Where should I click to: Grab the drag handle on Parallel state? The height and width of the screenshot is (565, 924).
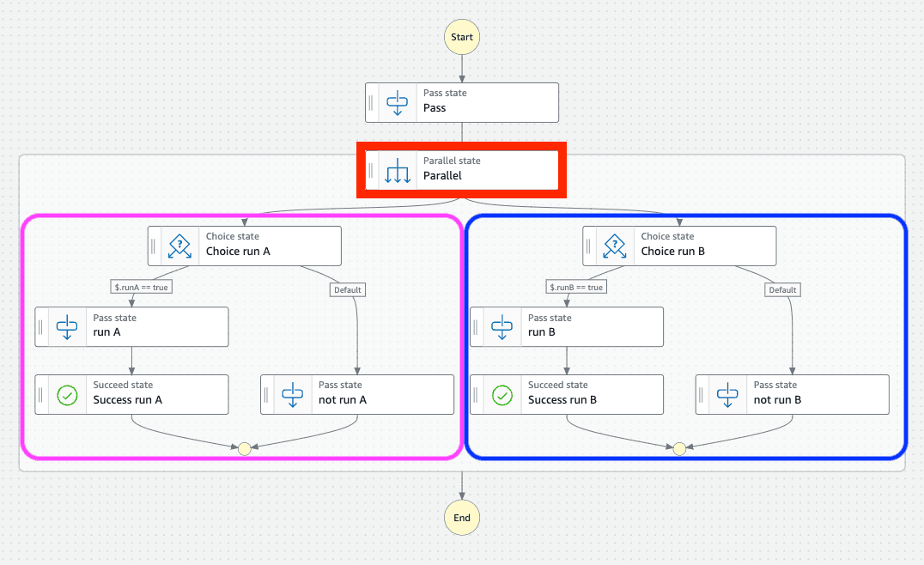(x=371, y=170)
